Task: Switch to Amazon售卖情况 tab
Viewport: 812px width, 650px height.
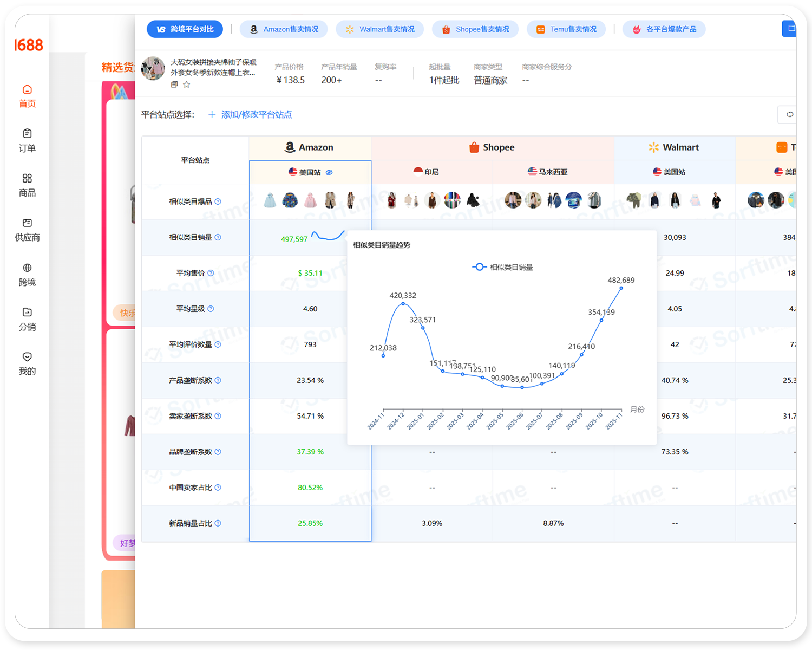Action: 284,29
